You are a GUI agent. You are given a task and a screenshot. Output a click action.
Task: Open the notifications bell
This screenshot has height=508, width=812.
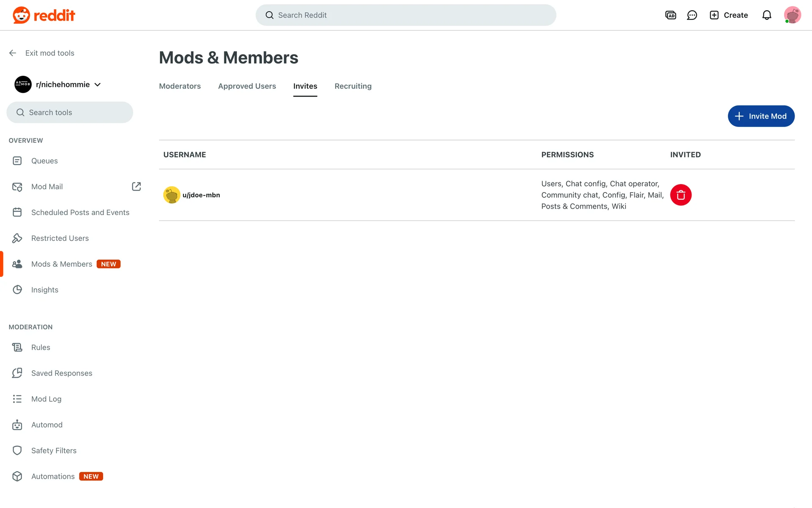click(x=766, y=15)
